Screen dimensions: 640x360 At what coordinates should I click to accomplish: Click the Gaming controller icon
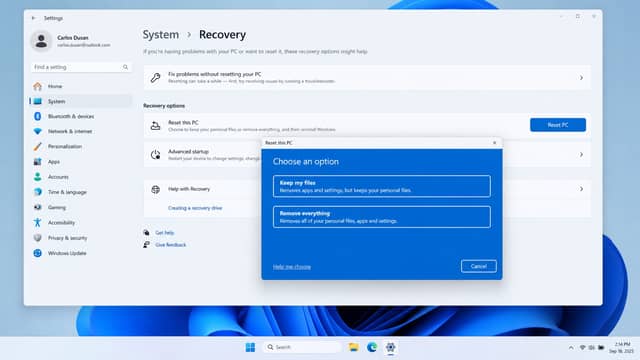(x=38, y=207)
